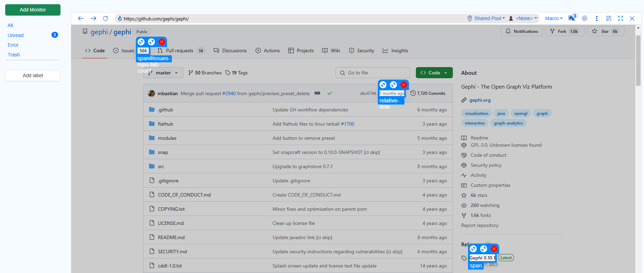Open the Shared Pool dropdown
This screenshot has width=644, height=273.
pyautogui.click(x=486, y=18)
